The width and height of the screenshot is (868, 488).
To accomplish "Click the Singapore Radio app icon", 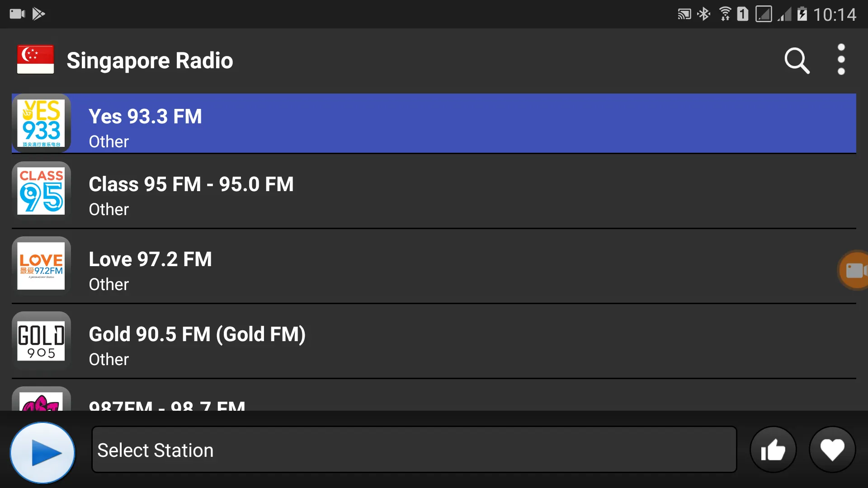I will coord(35,60).
